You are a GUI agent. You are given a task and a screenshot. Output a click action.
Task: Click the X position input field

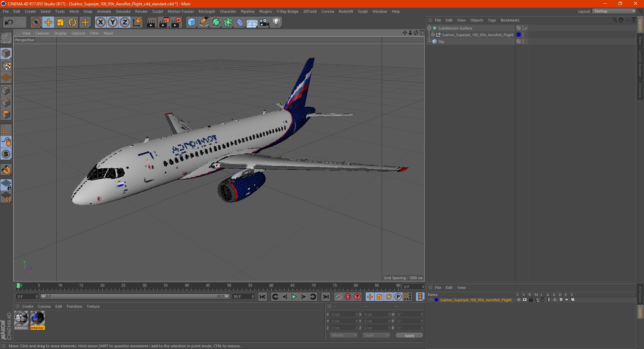(x=344, y=314)
